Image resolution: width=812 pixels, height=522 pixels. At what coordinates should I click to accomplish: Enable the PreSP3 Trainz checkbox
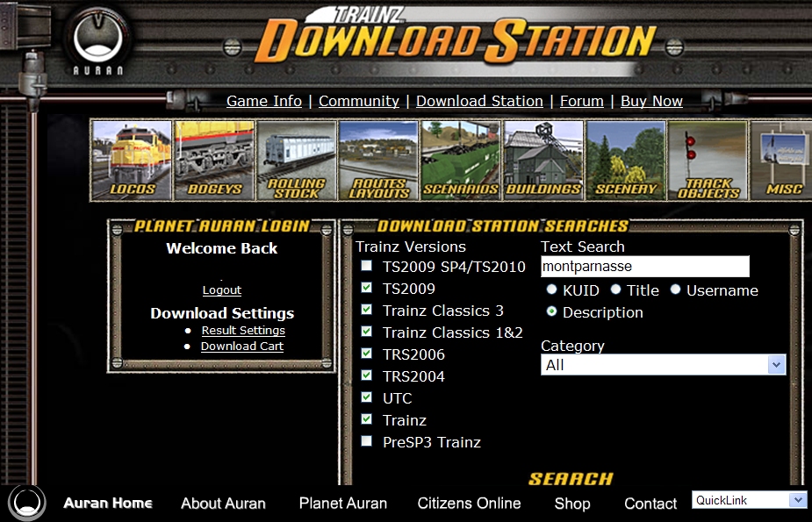click(367, 442)
